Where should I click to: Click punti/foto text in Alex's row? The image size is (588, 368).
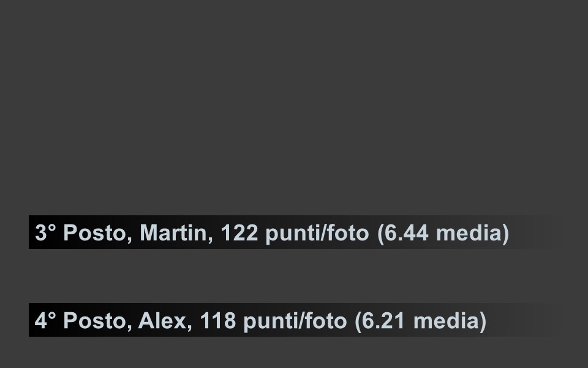coord(295,321)
